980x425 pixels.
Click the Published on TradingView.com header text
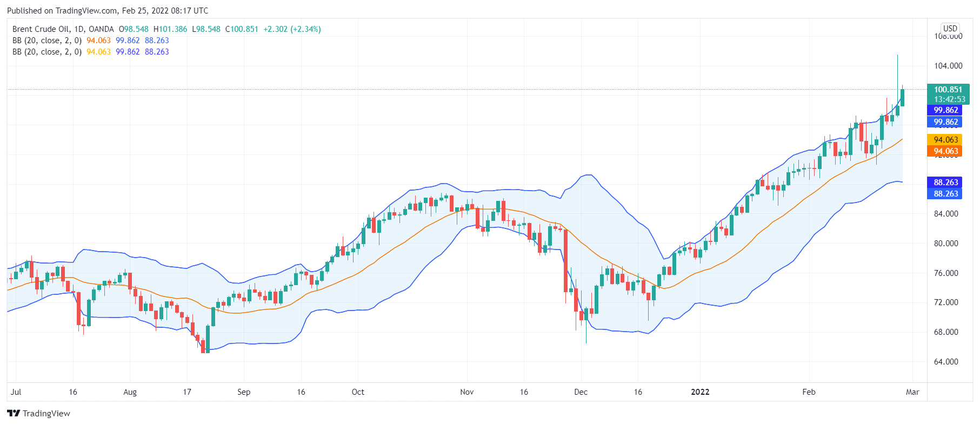[x=108, y=10]
